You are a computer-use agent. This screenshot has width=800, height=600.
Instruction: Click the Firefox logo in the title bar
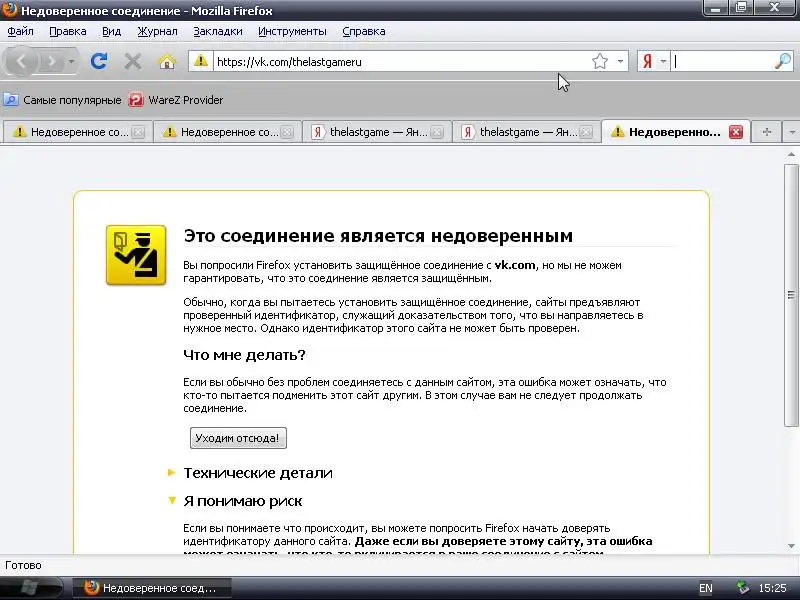[x=10, y=10]
